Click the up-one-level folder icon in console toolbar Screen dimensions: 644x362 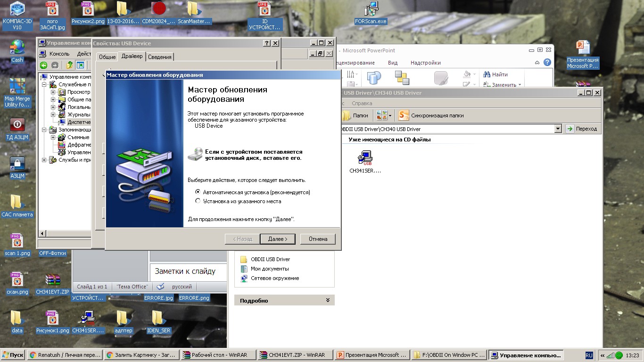point(70,66)
